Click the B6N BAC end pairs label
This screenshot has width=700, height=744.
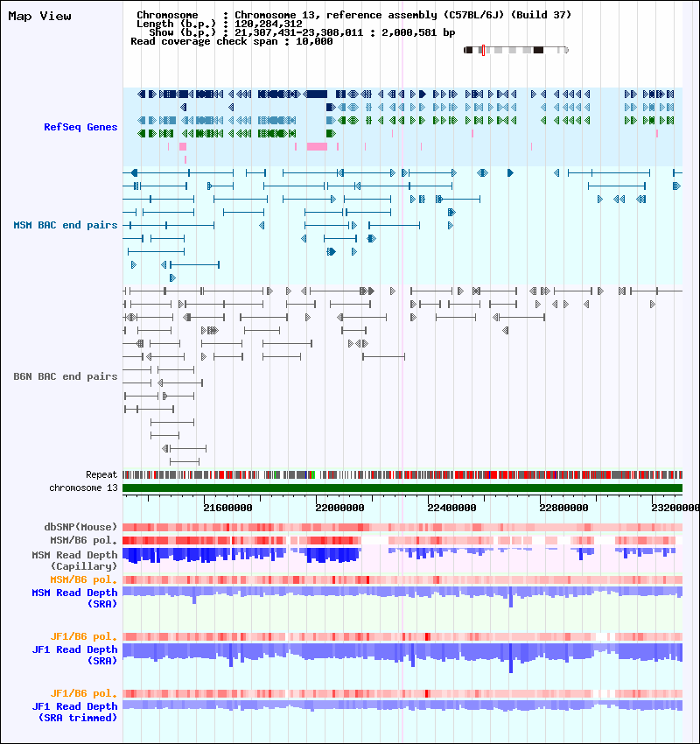point(66,376)
